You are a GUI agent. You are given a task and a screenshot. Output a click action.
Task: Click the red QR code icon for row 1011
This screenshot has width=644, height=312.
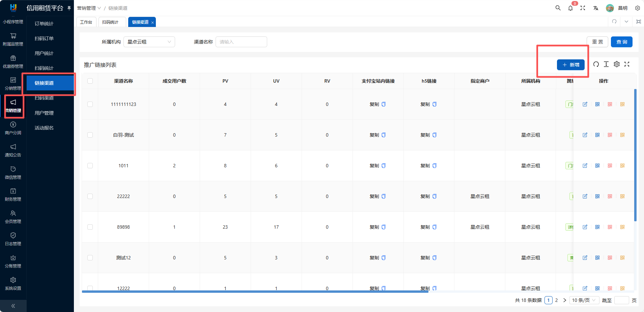click(x=610, y=166)
